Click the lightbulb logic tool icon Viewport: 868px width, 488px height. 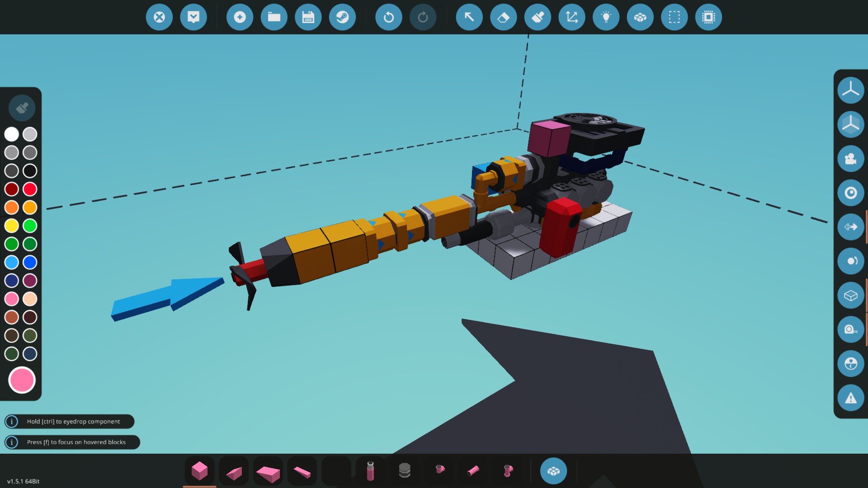(606, 17)
